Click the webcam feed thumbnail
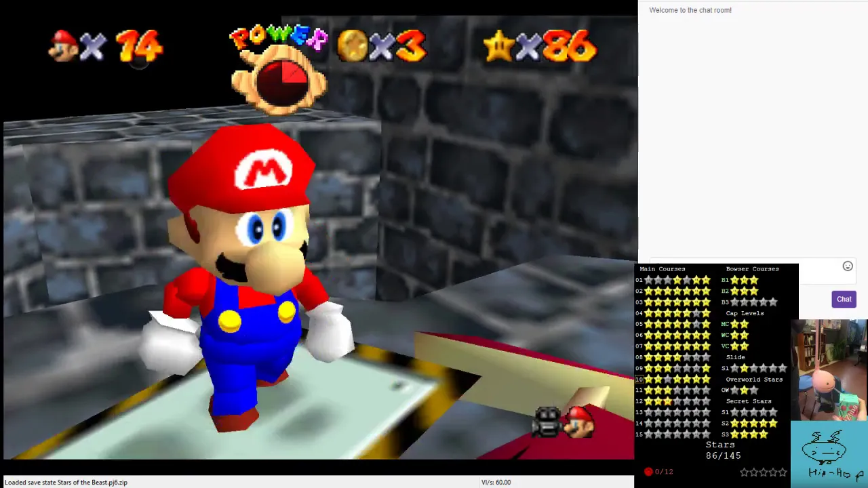The height and width of the screenshot is (488, 868). pyautogui.click(x=829, y=370)
